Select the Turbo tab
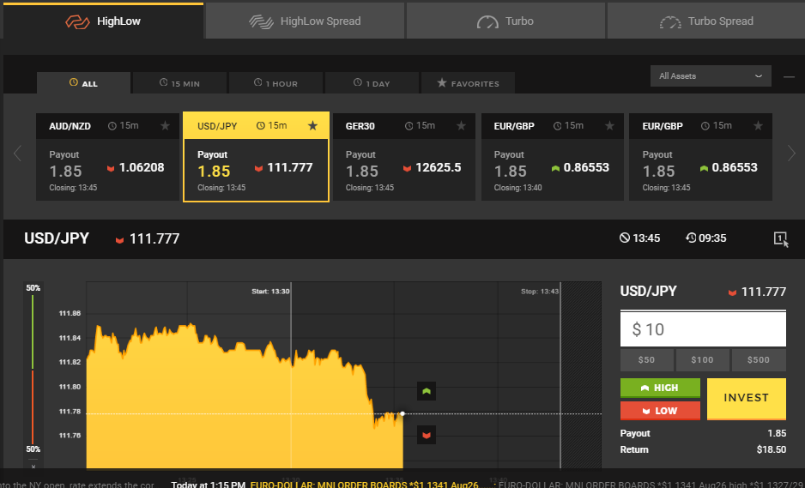Viewport: 805px width, 488px height. click(506, 21)
